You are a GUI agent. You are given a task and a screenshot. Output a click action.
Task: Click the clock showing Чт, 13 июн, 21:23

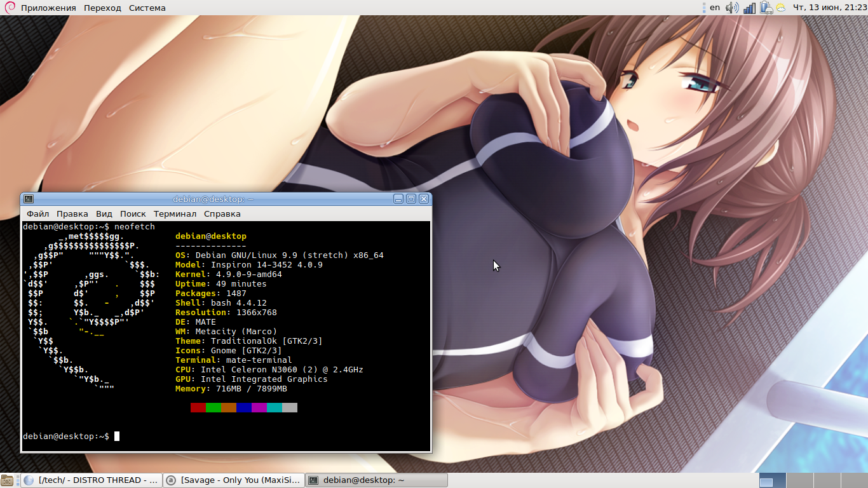pyautogui.click(x=827, y=8)
